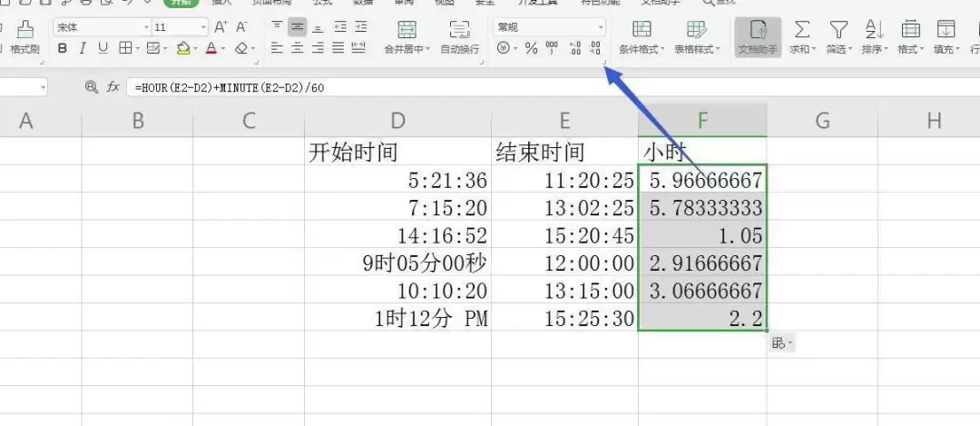
Task: Open the alignment settings dialog launcher
Action: pos(482,63)
